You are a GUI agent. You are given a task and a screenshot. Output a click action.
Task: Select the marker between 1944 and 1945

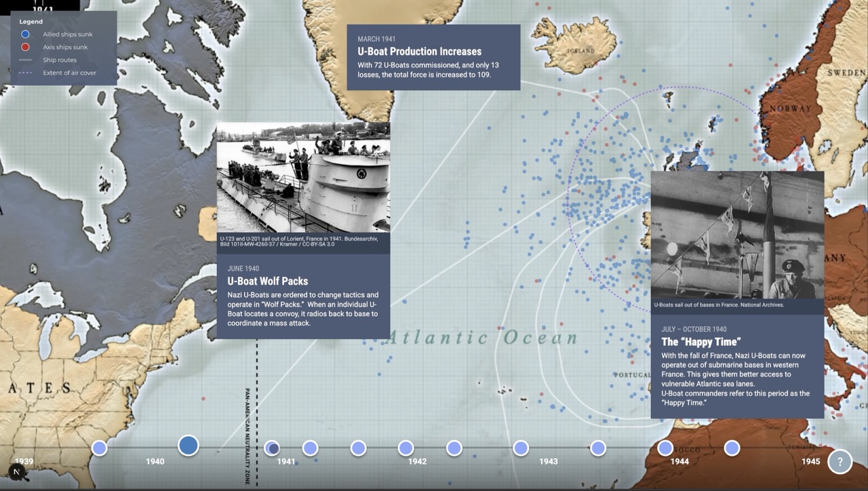732,448
